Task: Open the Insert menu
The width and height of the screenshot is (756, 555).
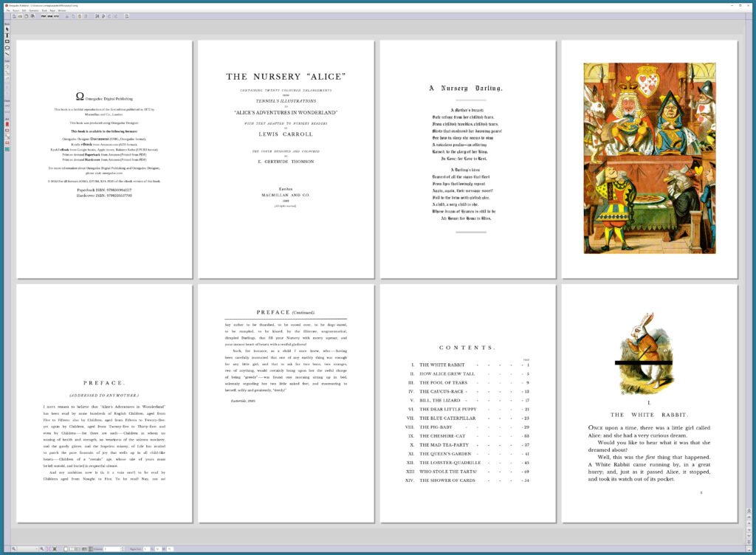Action: click(16, 10)
